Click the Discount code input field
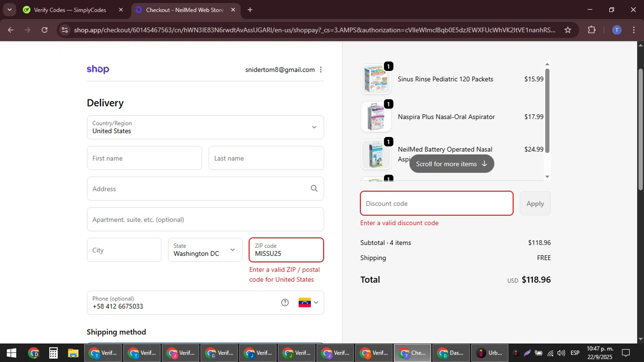The height and width of the screenshot is (362, 644). (437, 203)
